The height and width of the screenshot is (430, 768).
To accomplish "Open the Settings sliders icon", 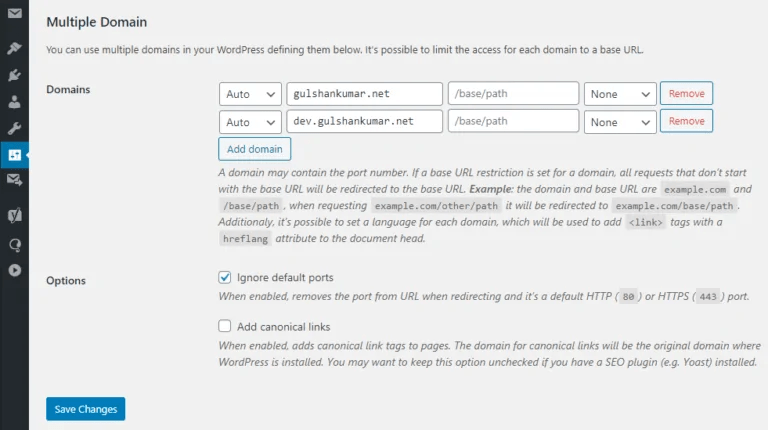I will pos(14,155).
